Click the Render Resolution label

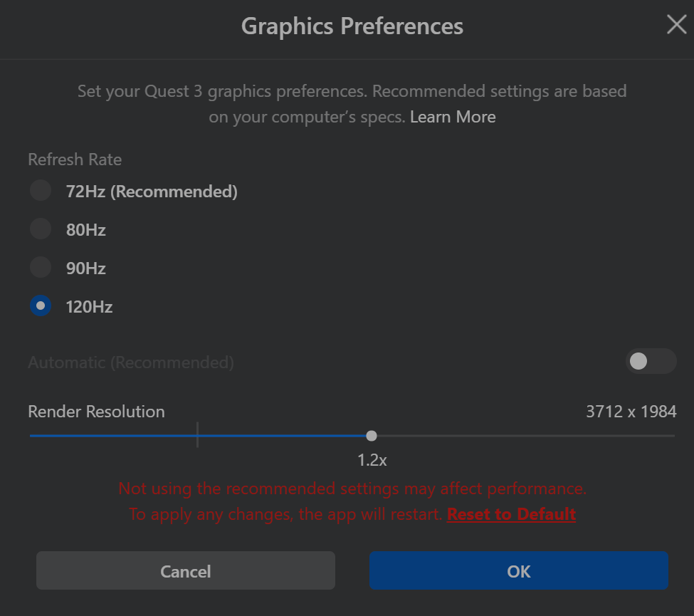(x=95, y=412)
